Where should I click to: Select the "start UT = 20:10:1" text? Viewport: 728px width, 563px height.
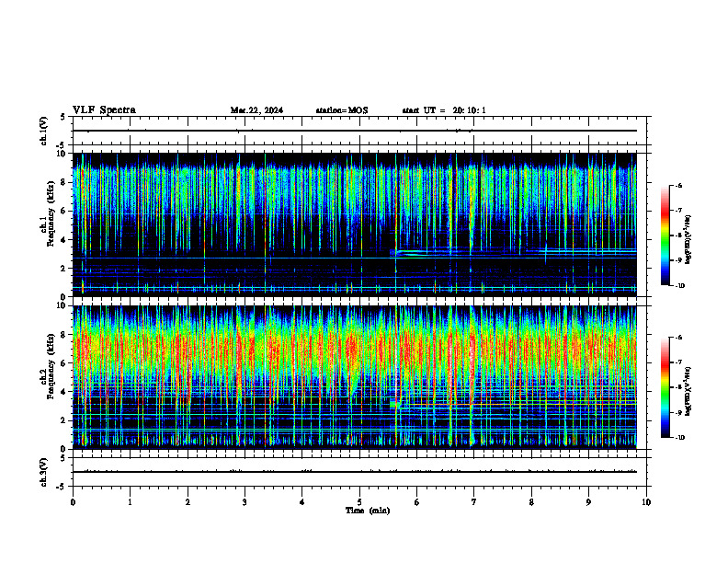click(444, 110)
